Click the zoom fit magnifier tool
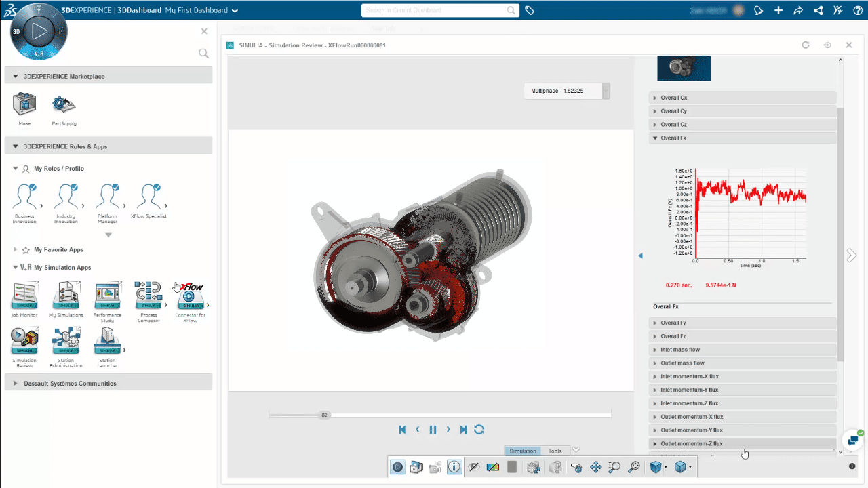Screen dimensions: 868x488 point(634,467)
